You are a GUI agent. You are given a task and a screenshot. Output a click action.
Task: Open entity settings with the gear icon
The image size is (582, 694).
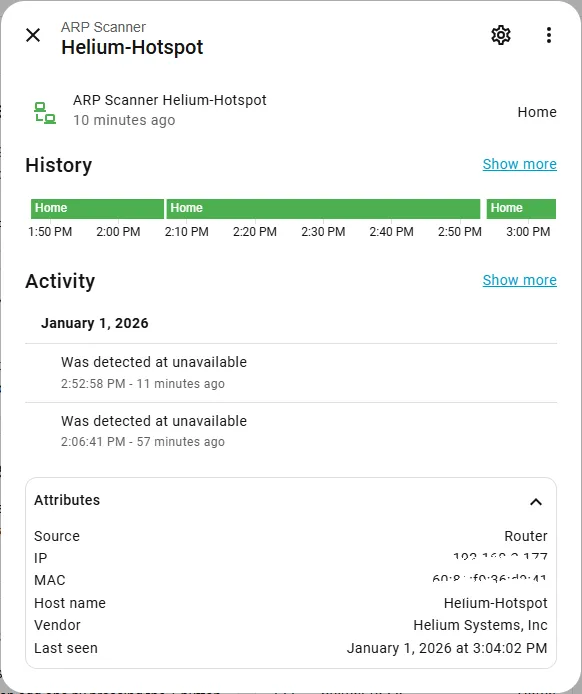[x=501, y=35]
